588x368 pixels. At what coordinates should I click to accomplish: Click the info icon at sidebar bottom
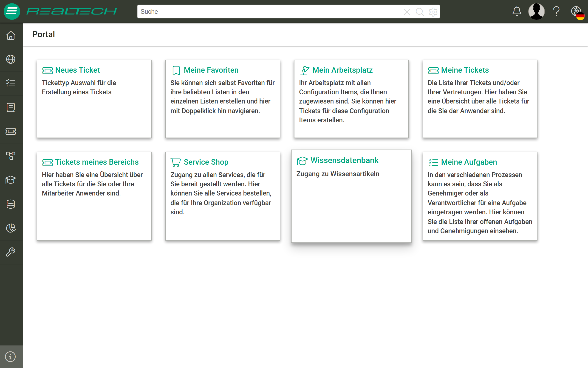10,357
